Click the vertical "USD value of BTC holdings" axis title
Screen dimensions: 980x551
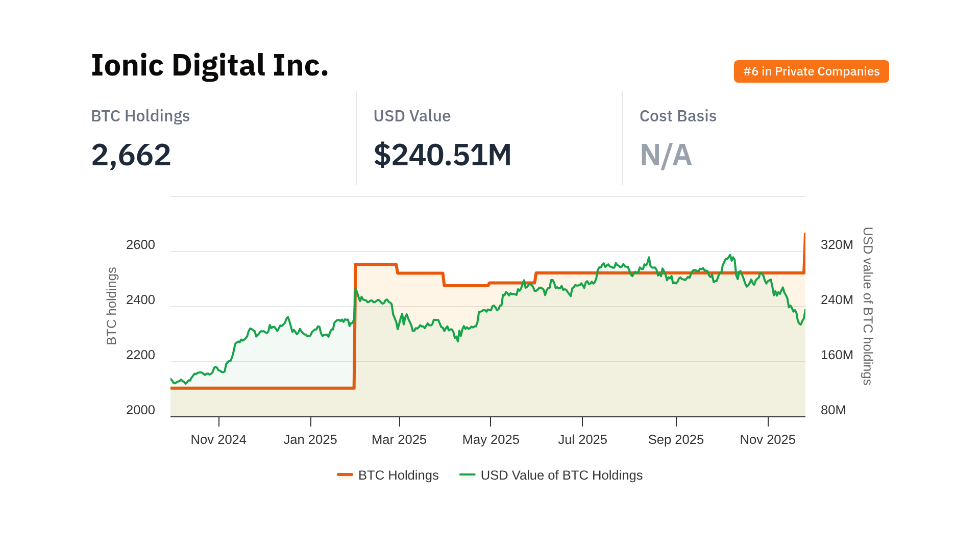click(x=867, y=306)
